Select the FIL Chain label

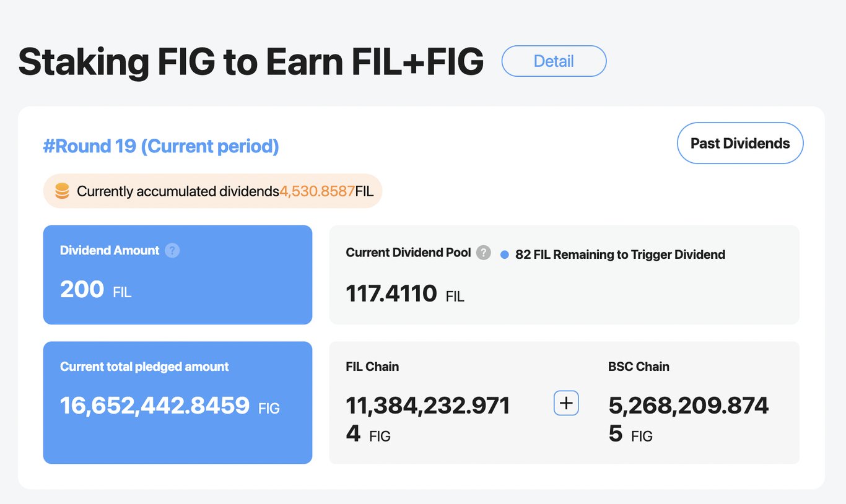click(372, 367)
